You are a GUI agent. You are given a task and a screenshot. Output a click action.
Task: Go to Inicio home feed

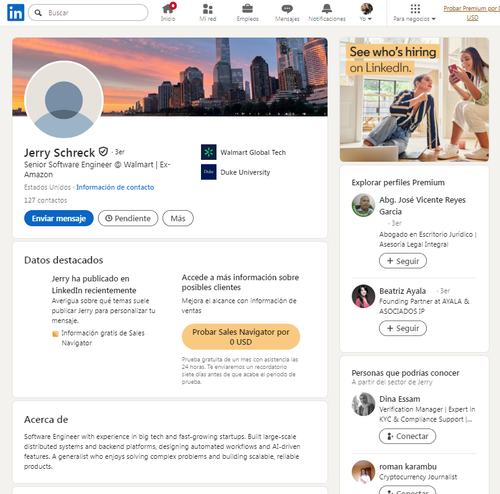point(168,13)
